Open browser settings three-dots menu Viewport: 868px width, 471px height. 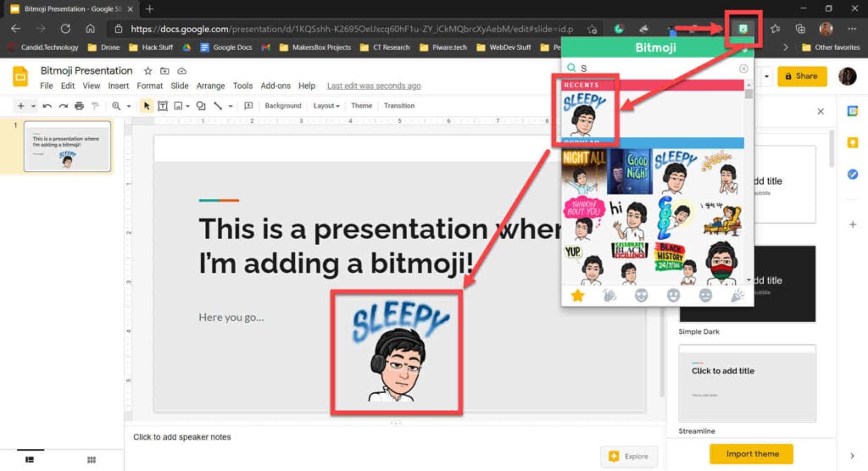pyautogui.click(x=852, y=28)
